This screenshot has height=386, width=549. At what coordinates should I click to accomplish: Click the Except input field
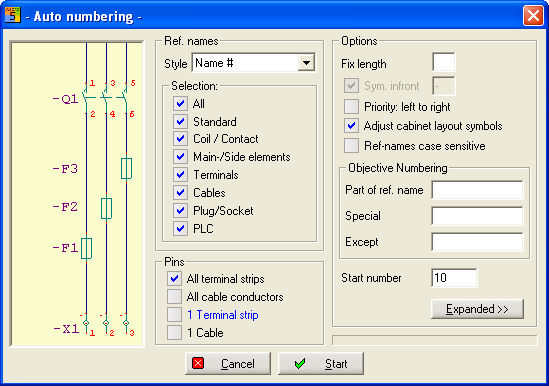[x=477, y=242]
